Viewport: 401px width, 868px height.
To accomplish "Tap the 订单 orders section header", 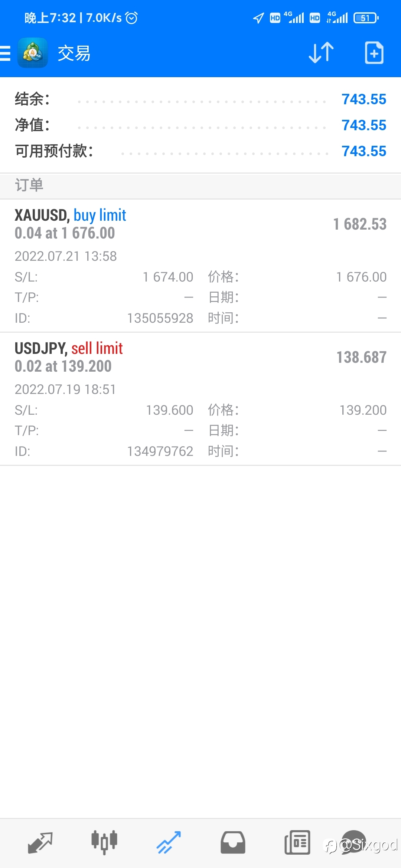I will 29,185.
